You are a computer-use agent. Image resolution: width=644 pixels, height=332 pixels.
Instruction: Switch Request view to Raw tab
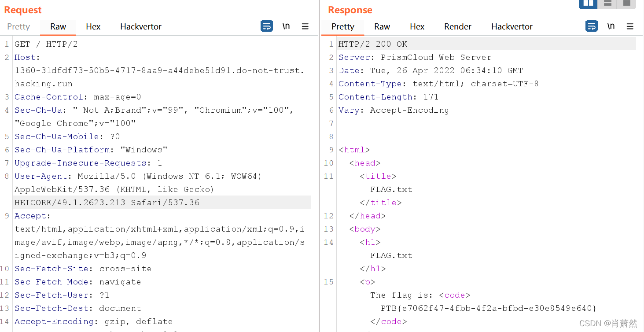pyautogui.click(x=58, y=26)
